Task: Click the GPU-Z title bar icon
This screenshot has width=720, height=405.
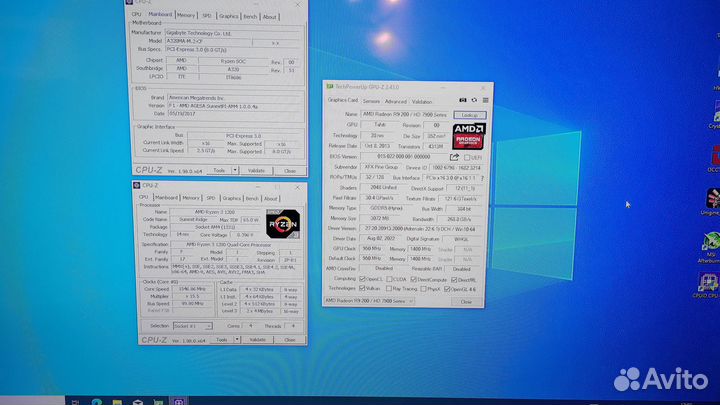Action: pos(329,87)
